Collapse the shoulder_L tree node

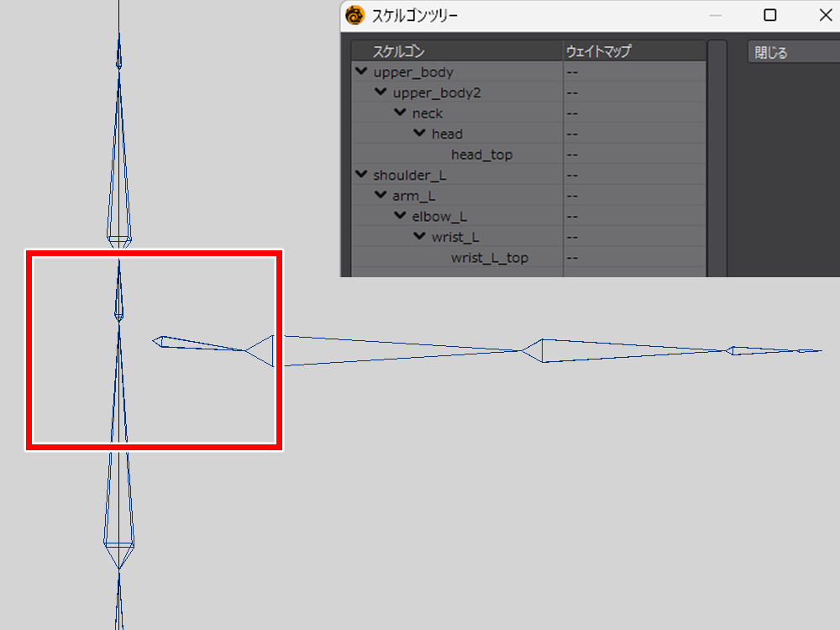361,174
